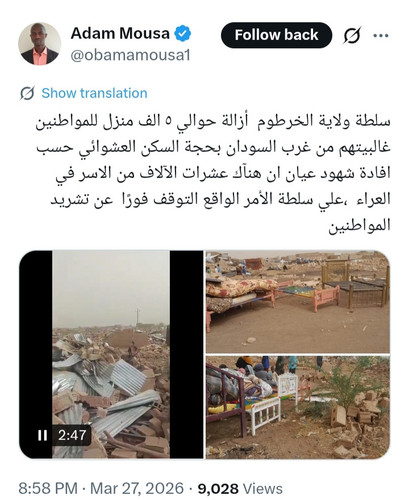The height and width of the screenshot is (500, 409).
Task: Open the rubble video thumbnail
Action: (x=111, y=354)
